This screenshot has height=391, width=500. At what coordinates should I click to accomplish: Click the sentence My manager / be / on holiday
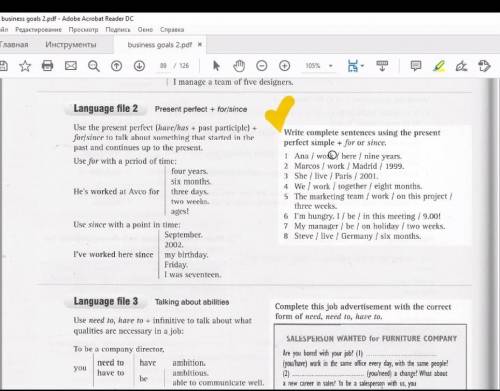point(370,226)
